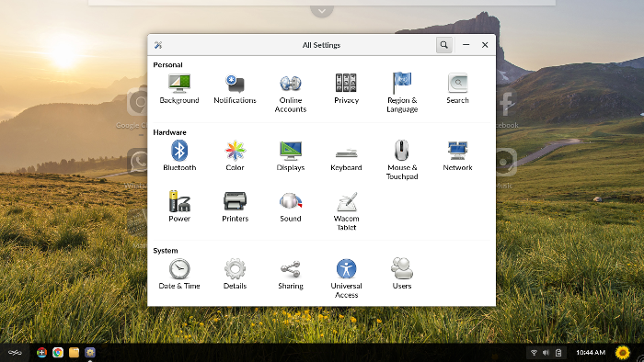Open Region & Language settings

[x=402, y=93]
